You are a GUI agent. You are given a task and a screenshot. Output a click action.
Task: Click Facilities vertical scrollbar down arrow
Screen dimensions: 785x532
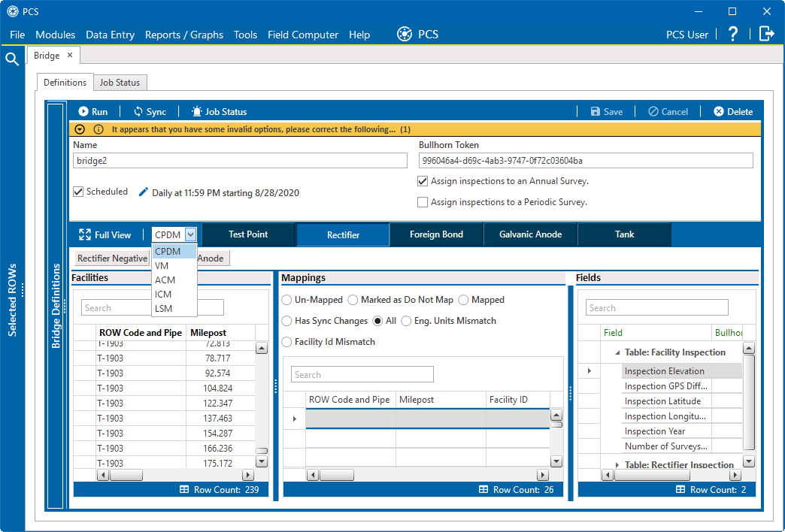coord(262,461)
